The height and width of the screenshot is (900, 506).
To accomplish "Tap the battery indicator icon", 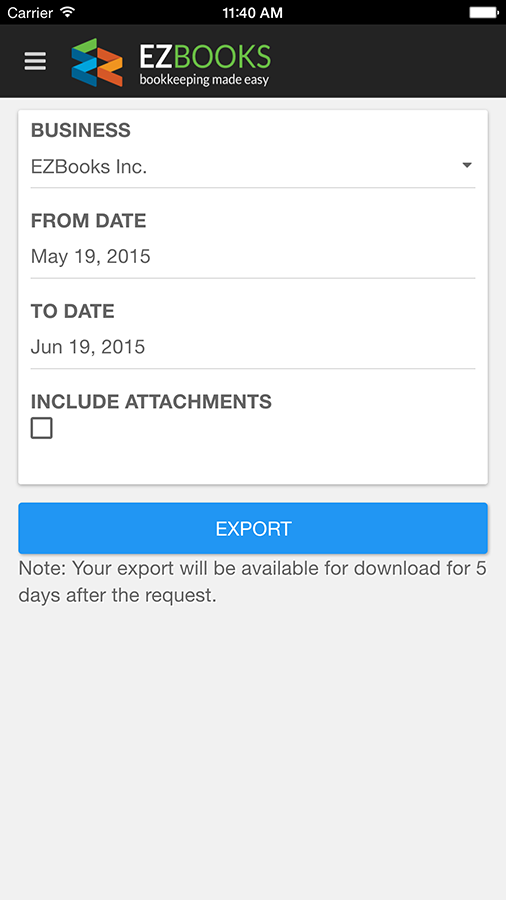I will tap(483, 12).
